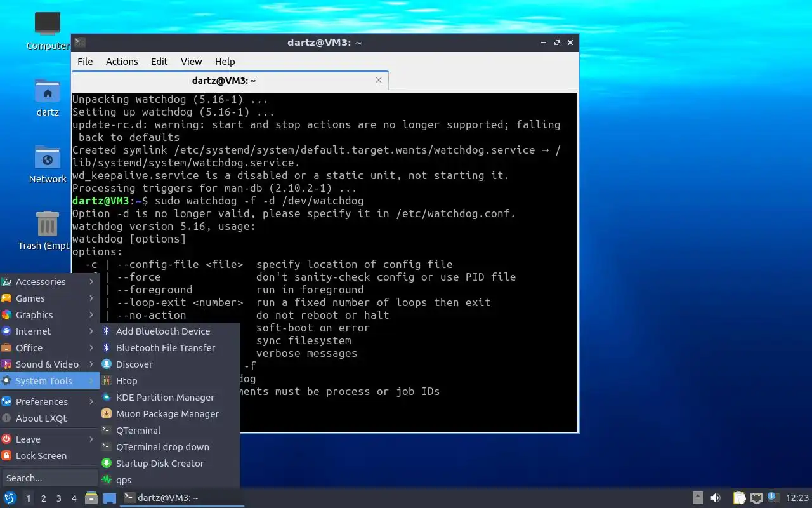This screenshot has width=812, height=508.
Task: Click the KDE Partition Manager icon
Action: tap(107, 398)
